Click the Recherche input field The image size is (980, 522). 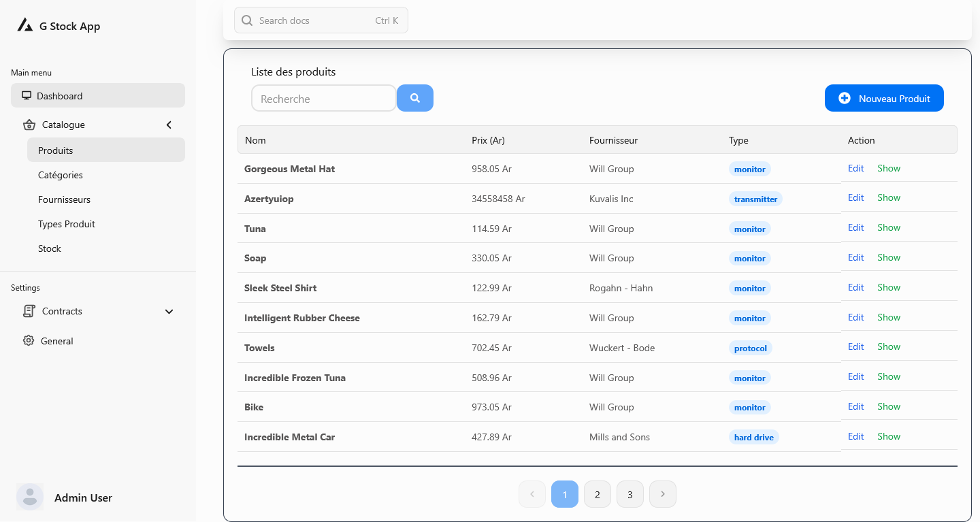pyautogui.click(x=324, y=98)
